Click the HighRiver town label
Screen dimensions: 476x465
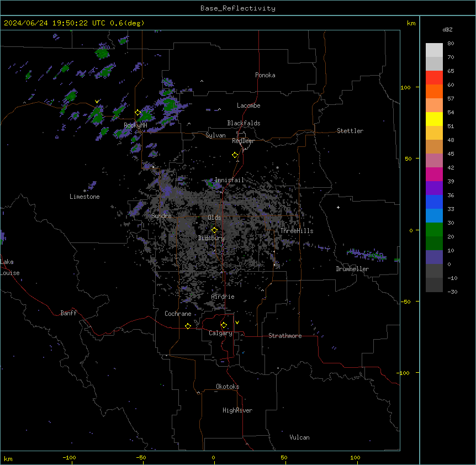(237, 410)
